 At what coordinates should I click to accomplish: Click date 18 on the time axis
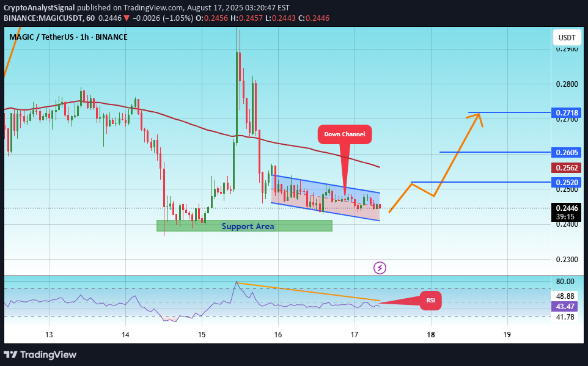[431, 334]
